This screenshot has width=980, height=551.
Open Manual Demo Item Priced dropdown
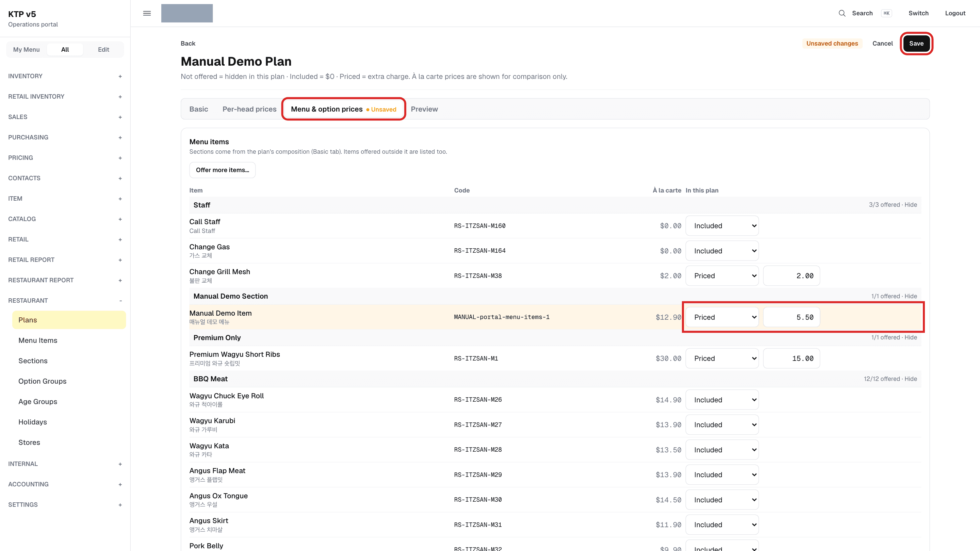(x=722, y=317)
